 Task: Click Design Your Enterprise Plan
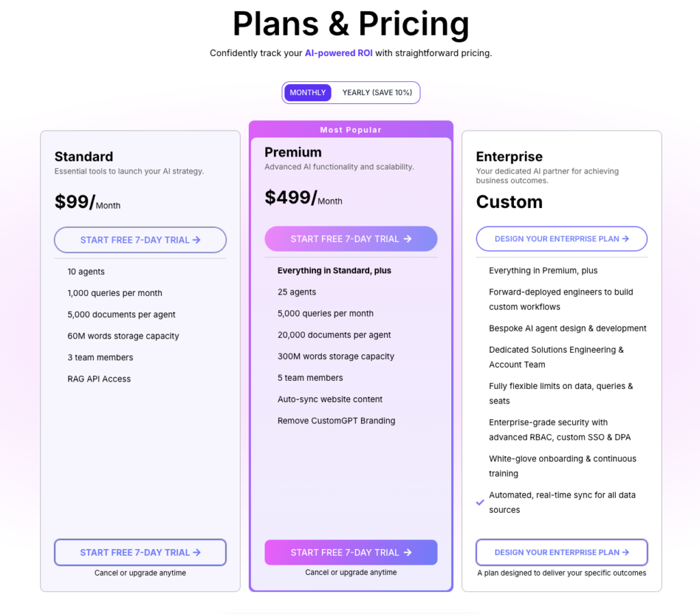[x=561, y=239]
